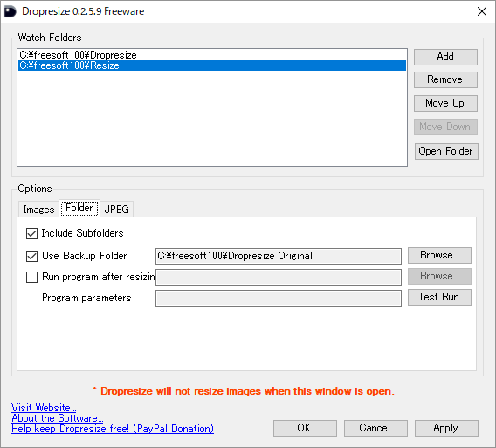Browse for the backup folder

[439, 255]
